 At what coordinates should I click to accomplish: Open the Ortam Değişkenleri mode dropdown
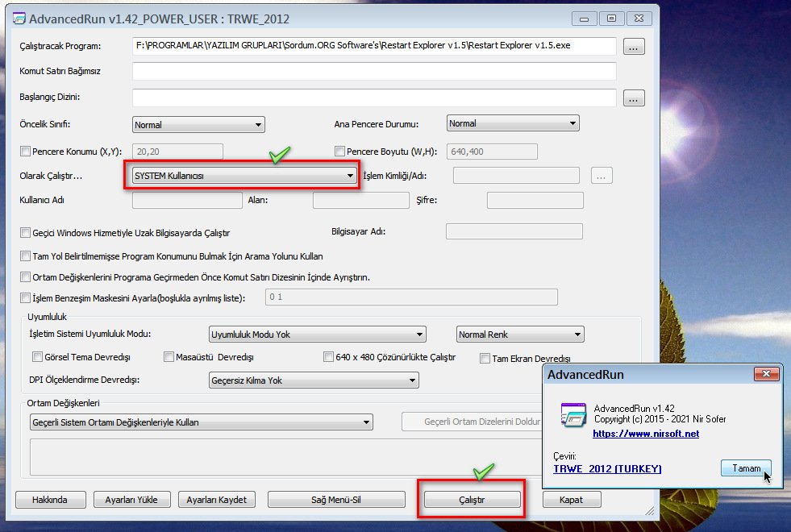[202, 422]
